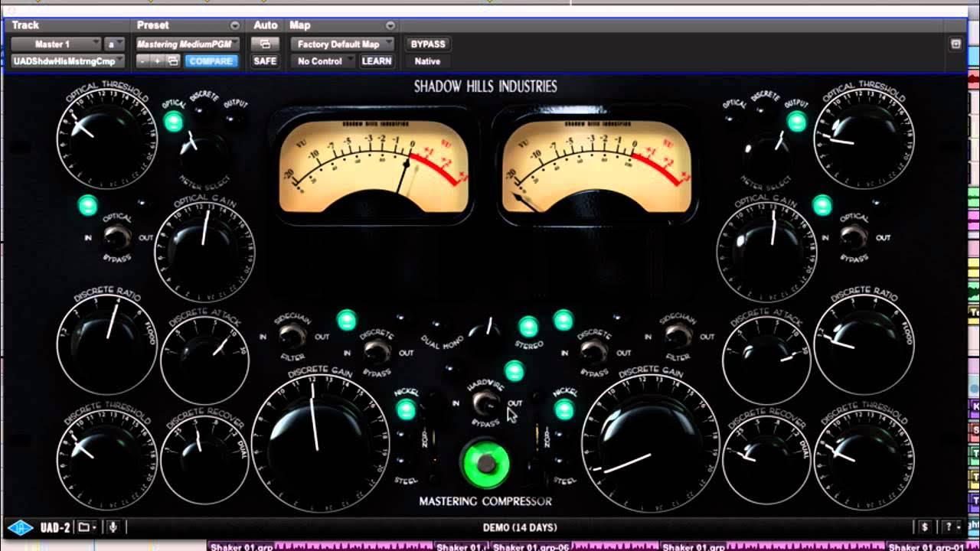Screen dimensions: 980x551
Task: Click the previous preset minus button
Action: point(142,61)
